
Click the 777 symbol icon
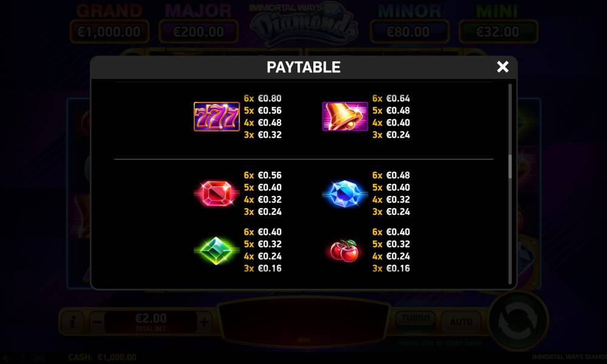point(217,116)
